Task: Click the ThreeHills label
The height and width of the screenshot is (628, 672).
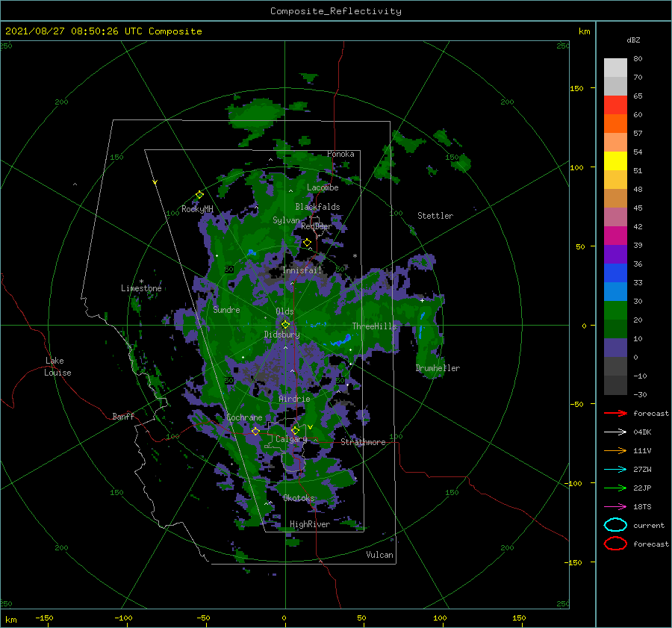Action: [375, 326]
